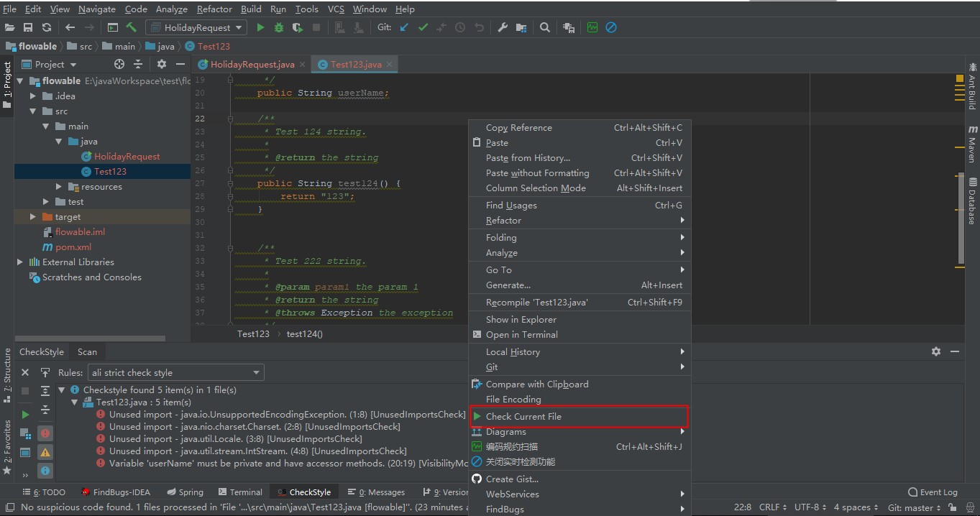Click 'Git: master' branch in status bar
This screenshot has height=516, width=980.
914,507
